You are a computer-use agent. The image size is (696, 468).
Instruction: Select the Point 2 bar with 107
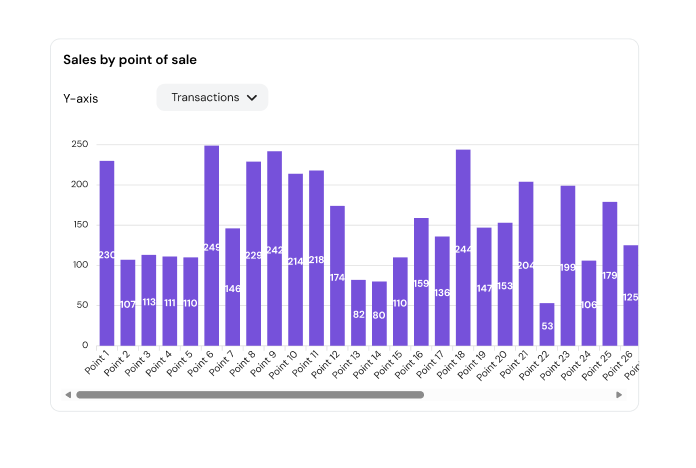128,302
